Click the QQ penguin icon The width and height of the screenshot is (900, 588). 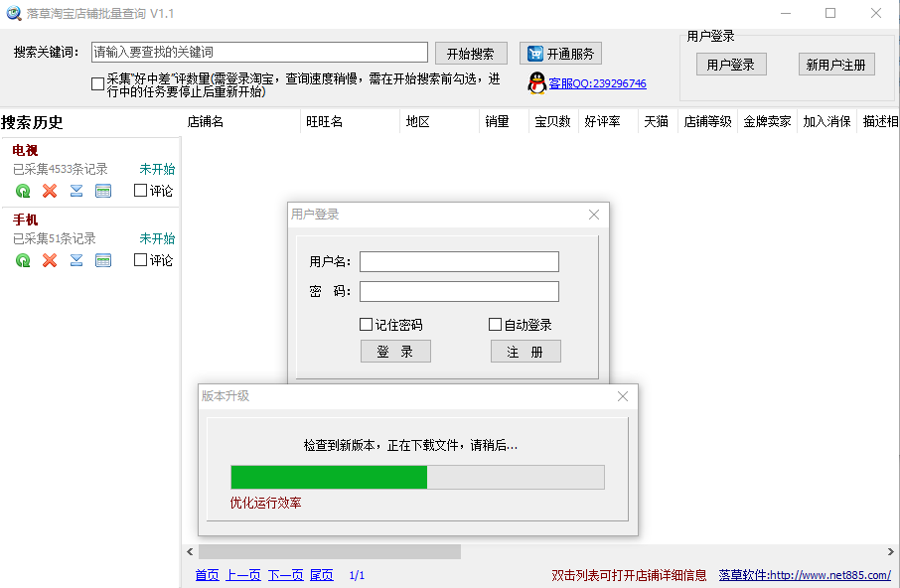(x=536, y=83)
